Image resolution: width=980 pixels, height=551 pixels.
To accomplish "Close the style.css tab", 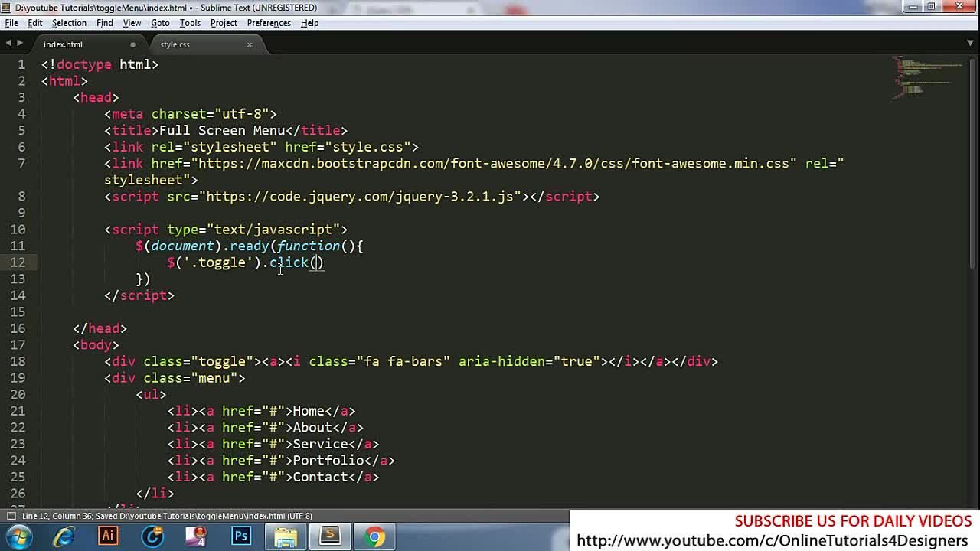I will click(x=249, y=44).
